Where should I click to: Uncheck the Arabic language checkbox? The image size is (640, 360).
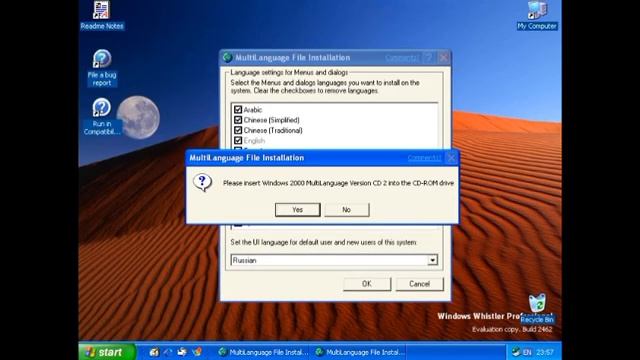[x=238, y=109]
